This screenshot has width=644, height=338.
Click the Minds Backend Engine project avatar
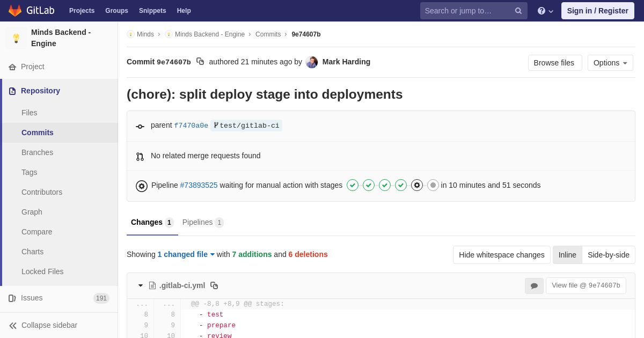tap(16, 38)
